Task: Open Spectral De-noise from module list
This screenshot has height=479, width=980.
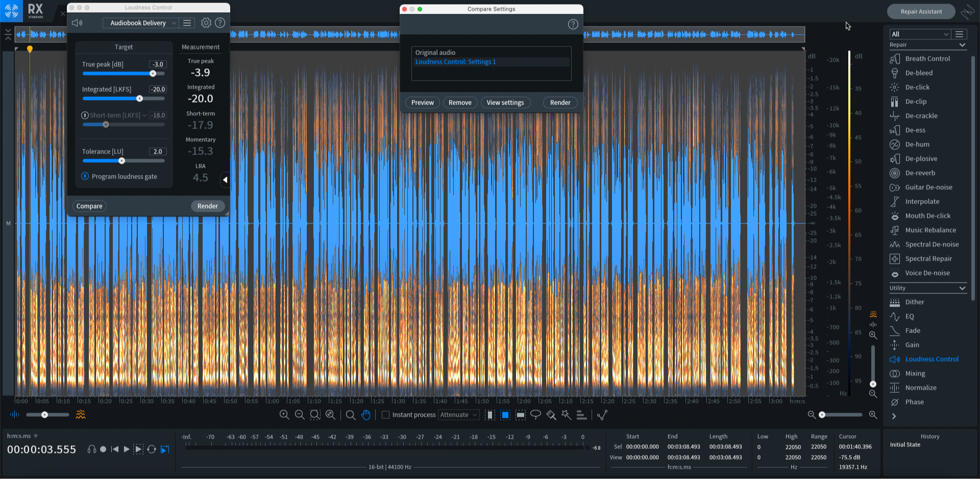Action: coord(932,244)
